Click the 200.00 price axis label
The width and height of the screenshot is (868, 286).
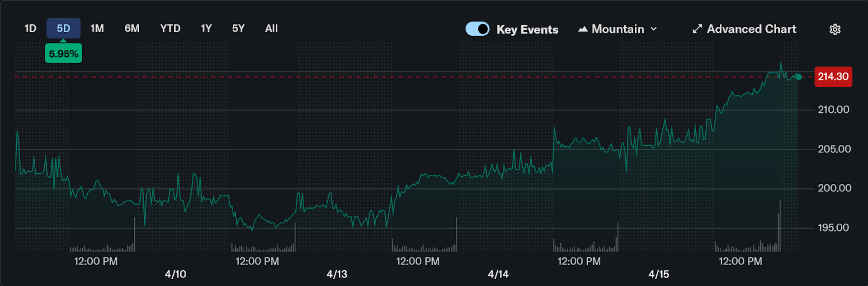pyautogui.click(x=835, y=188)
